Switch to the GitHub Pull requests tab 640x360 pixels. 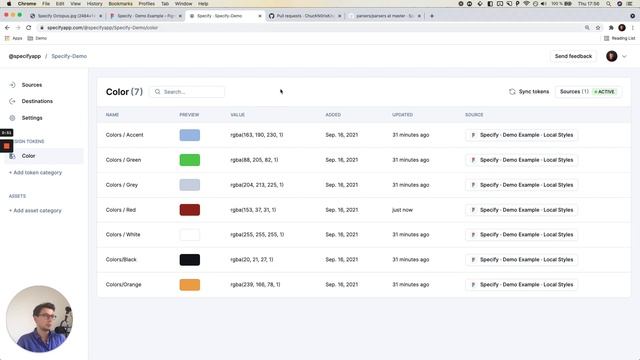pos(304,16)
